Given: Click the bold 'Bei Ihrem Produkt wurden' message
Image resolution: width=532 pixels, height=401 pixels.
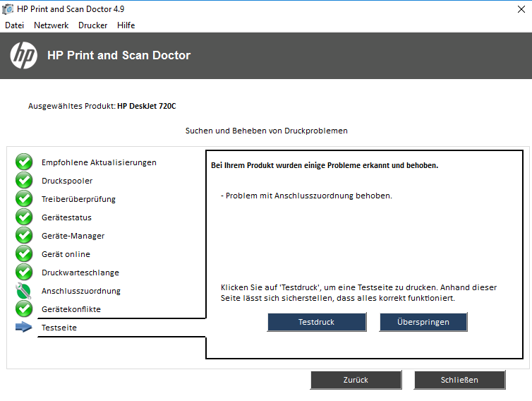Looking at the screenshot, I should pyautogui.click(x=325, y=165).
